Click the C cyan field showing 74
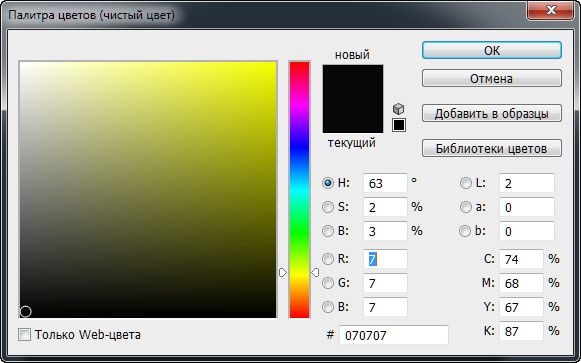The width and height of the screenshot is (581, 363). tap(521, 259)
